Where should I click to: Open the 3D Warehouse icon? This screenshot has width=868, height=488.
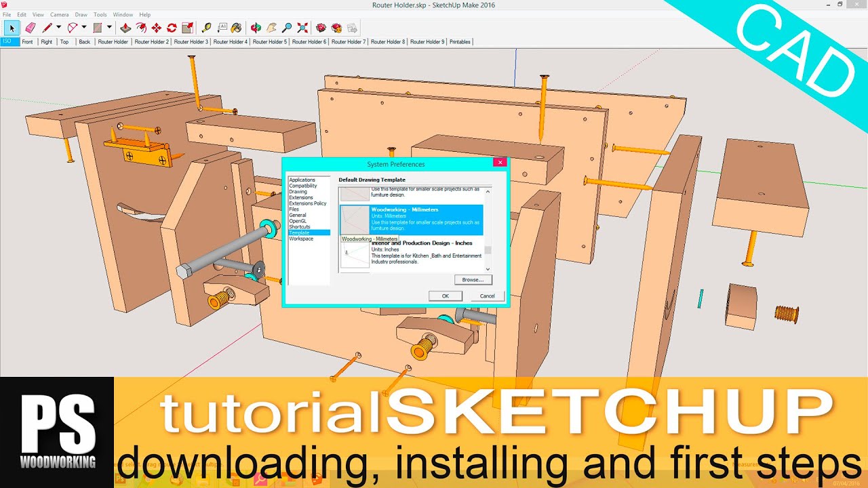[x=321, y=28]
